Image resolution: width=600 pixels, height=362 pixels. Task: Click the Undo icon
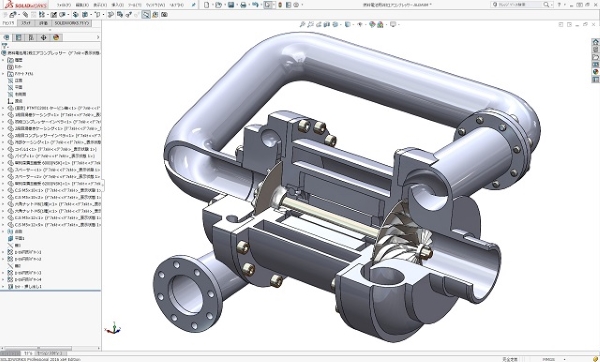coord(255,5)
